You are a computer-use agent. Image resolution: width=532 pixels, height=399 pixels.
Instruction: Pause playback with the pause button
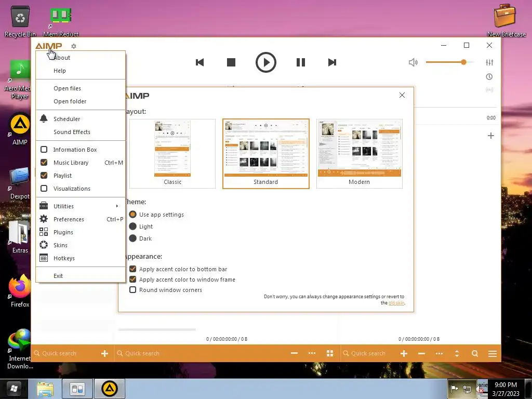301,62
